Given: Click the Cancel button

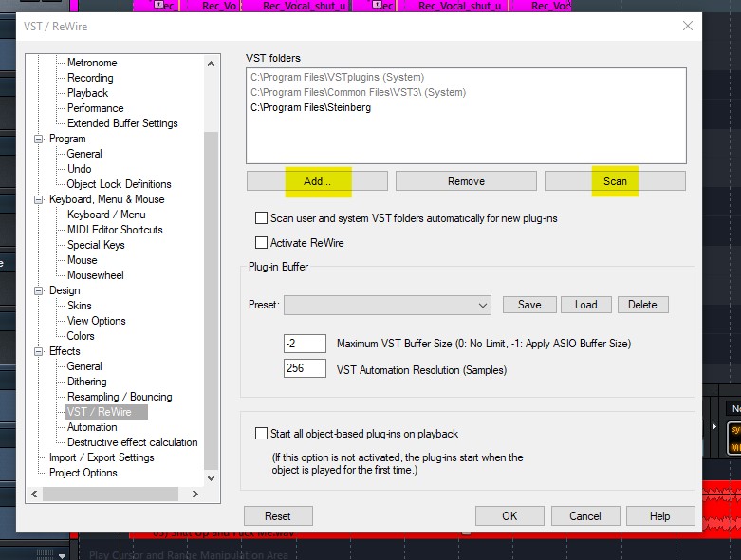Looking at the screenshot, I should click(x=585, y=516).
